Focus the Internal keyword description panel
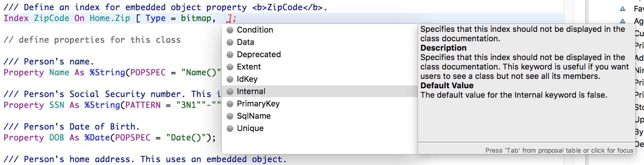Viewport: 644px width, 165px height. [525, 116]
